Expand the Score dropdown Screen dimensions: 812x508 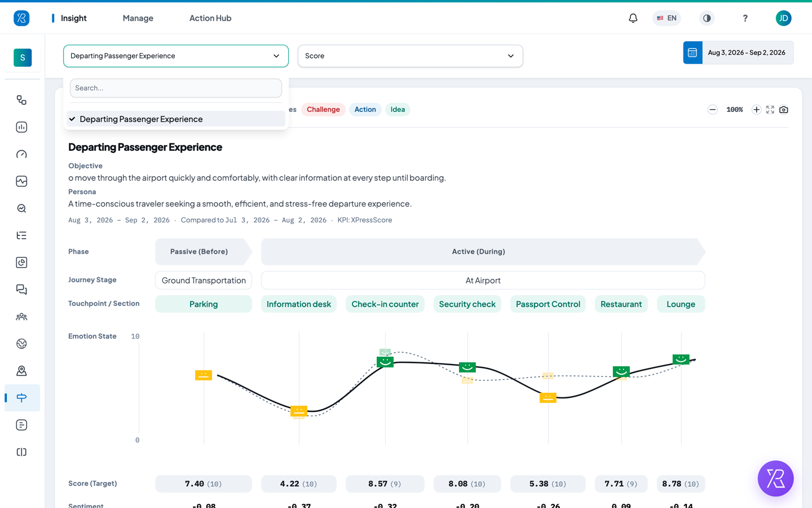pos(411,56)
